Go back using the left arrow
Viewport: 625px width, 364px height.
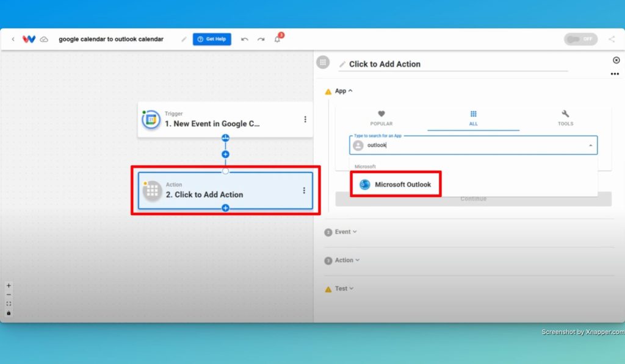coord(13,39)
